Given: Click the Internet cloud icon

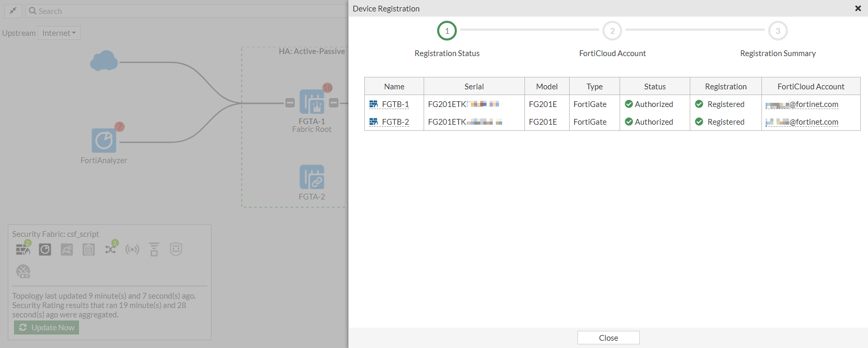Looking at the screenshot, I should (x=104, y=61).
